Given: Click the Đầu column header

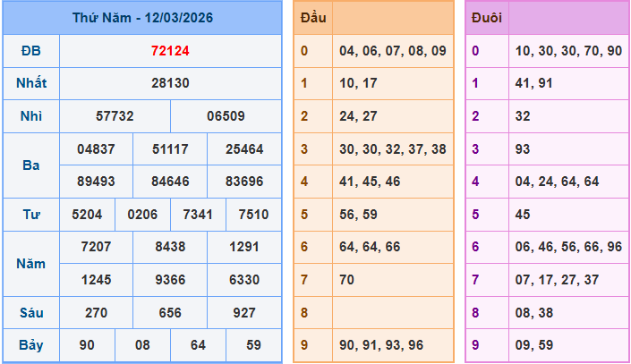Looking at the screenshot, I should [x=312, y=18].
